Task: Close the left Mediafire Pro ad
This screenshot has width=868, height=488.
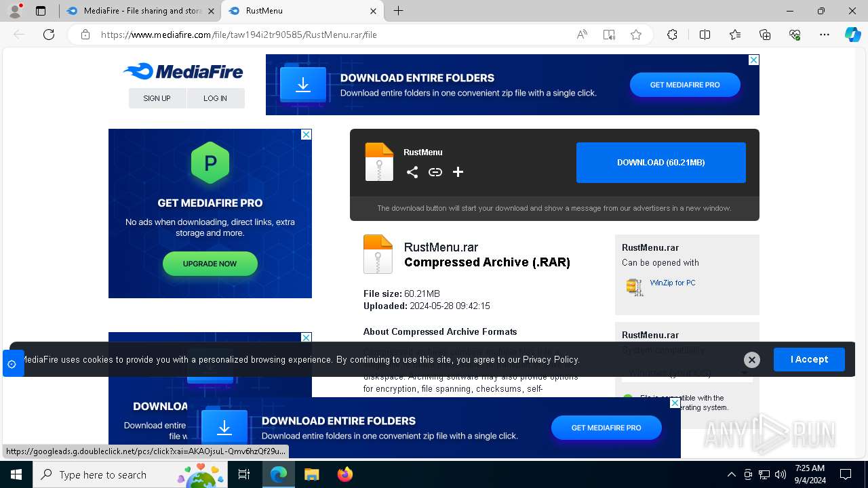Action: (306, 134)
